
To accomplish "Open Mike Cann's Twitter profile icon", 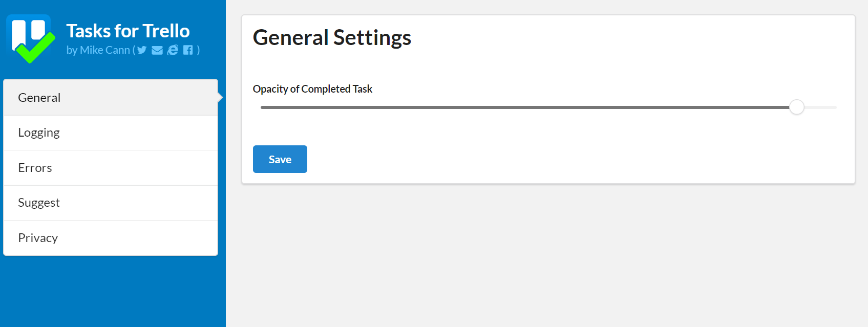I will pos(142,50).
